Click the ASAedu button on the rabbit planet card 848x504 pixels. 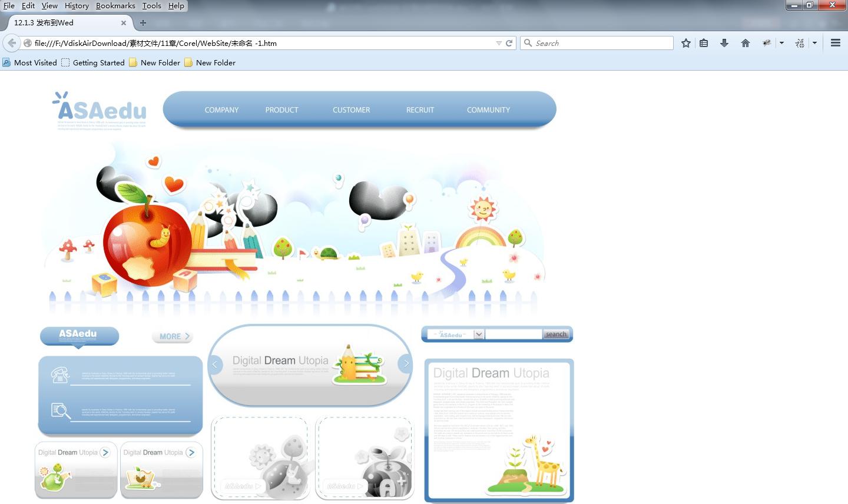coord(242,486)
